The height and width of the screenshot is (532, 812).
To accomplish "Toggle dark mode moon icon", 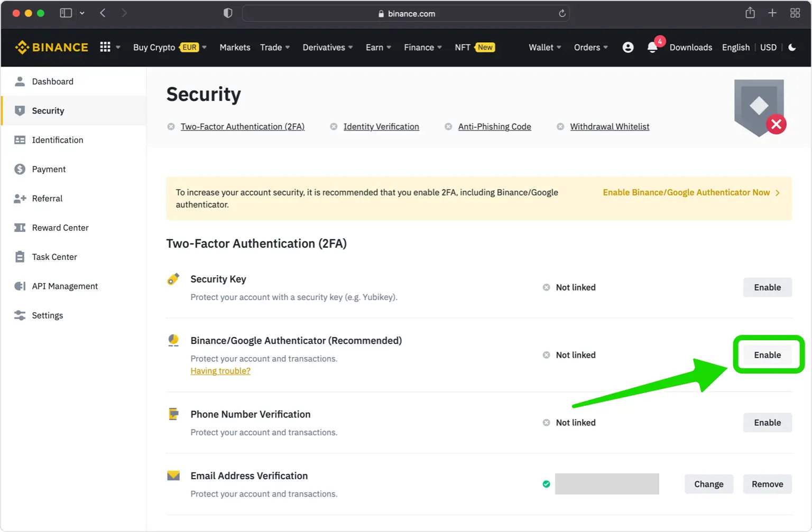I will (x=792, y=48).
